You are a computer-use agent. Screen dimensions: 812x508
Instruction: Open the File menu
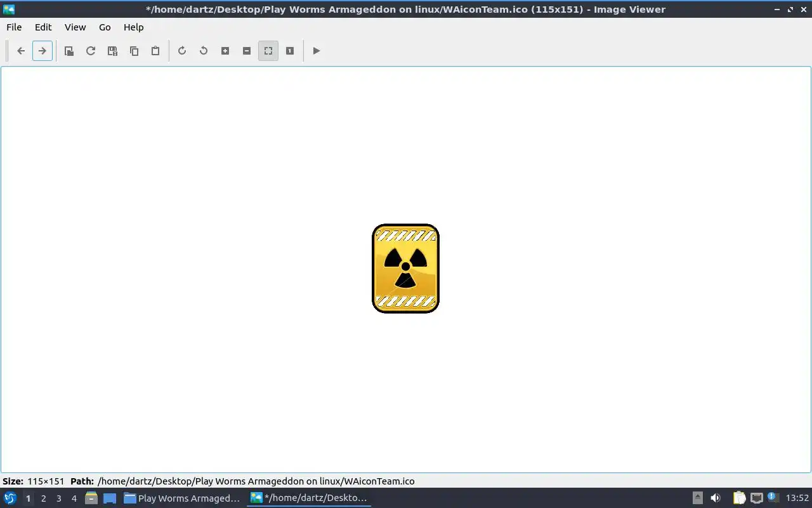tap(14, 27)
